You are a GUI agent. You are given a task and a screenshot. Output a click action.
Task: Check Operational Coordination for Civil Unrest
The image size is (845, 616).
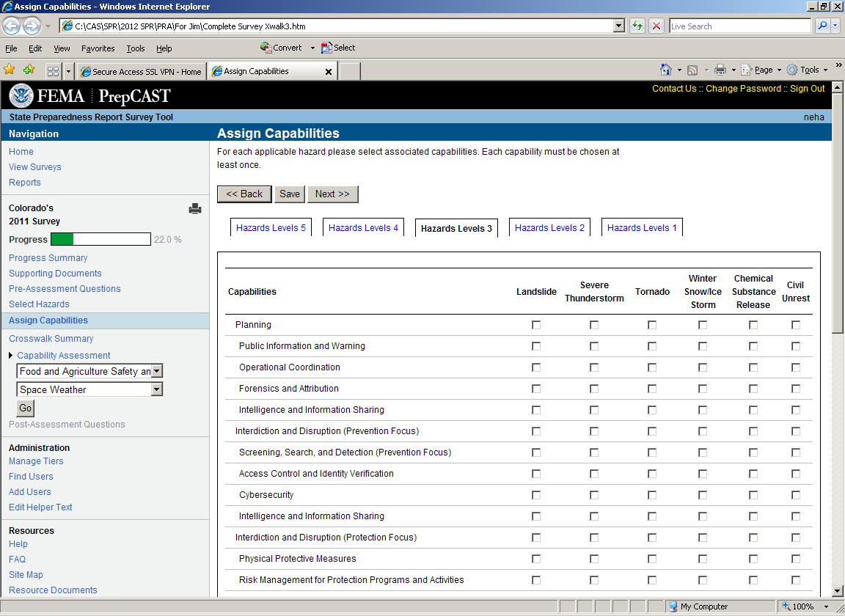coord(796,367)
